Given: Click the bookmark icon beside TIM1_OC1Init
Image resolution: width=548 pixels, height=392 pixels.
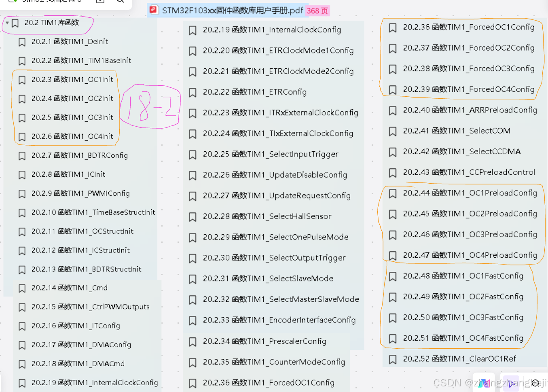Looking at the screenshot, I should point(22,80).
